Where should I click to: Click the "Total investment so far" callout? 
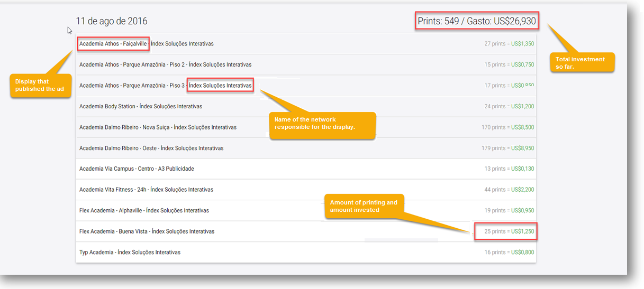click(x=582, y=62)
